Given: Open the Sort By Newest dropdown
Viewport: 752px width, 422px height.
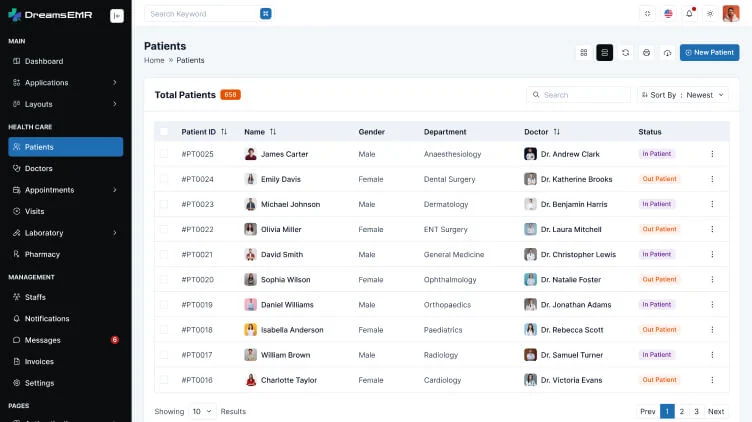Looking at the screenshot, I should 683,95.
